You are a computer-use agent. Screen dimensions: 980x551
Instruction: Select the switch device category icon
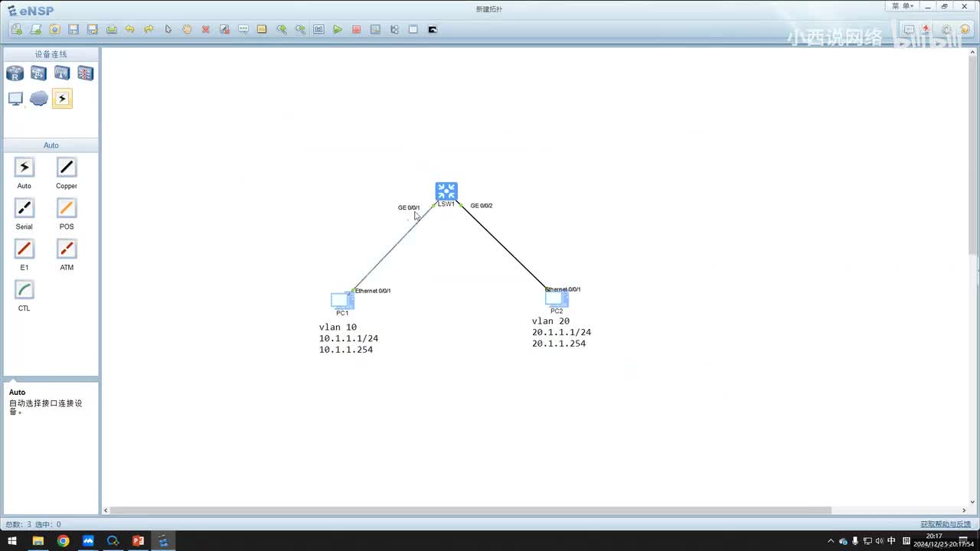pos(38,73)
